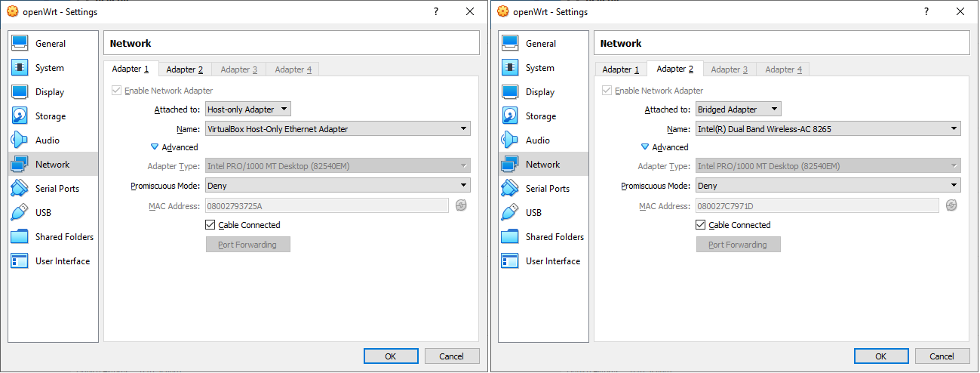Open Promiscuous Mode dropdown in left window
980x373 pixels.
tap(338, 186)
